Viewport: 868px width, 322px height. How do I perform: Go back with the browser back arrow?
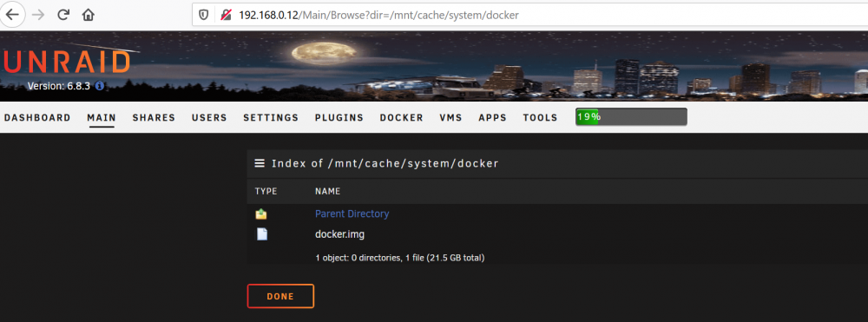[x=11, y=15]
